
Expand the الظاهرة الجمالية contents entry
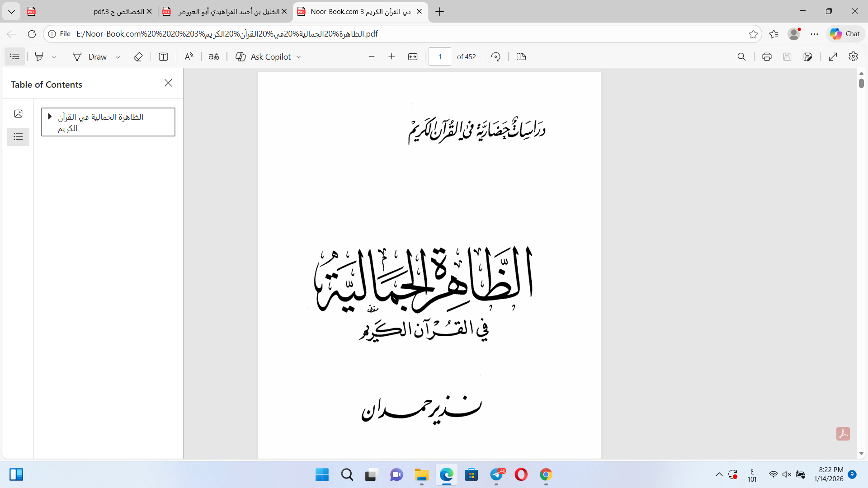coord(50,117)
